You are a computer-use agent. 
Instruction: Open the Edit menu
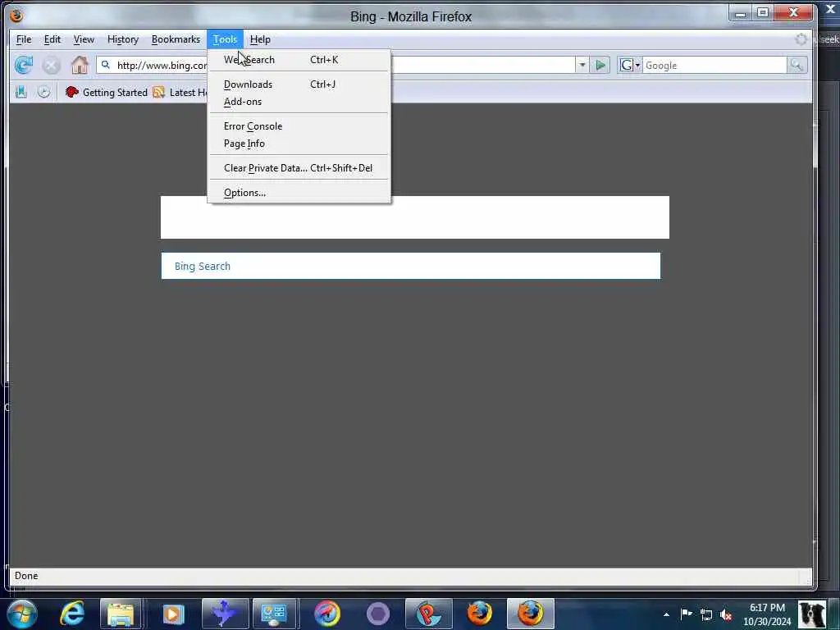[52, 39]
